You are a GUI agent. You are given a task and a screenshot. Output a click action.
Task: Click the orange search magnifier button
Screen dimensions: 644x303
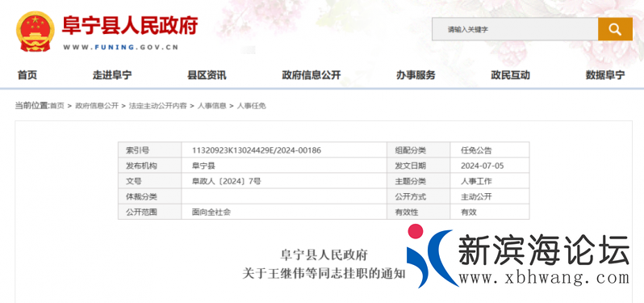point(615,29)
